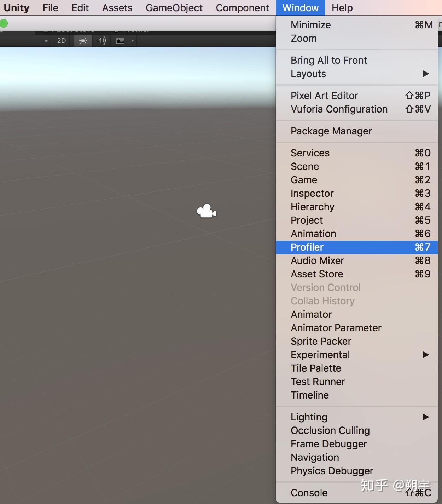Screen dimensions: 442x504
Task: Toggle scene effects image icon
Action: pyautogui.click(x=120, y=41)
